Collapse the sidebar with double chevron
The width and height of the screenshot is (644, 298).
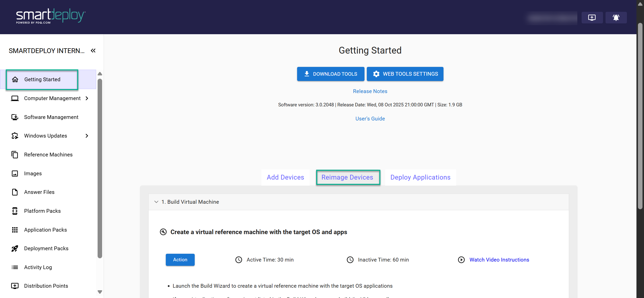[93, 51]
